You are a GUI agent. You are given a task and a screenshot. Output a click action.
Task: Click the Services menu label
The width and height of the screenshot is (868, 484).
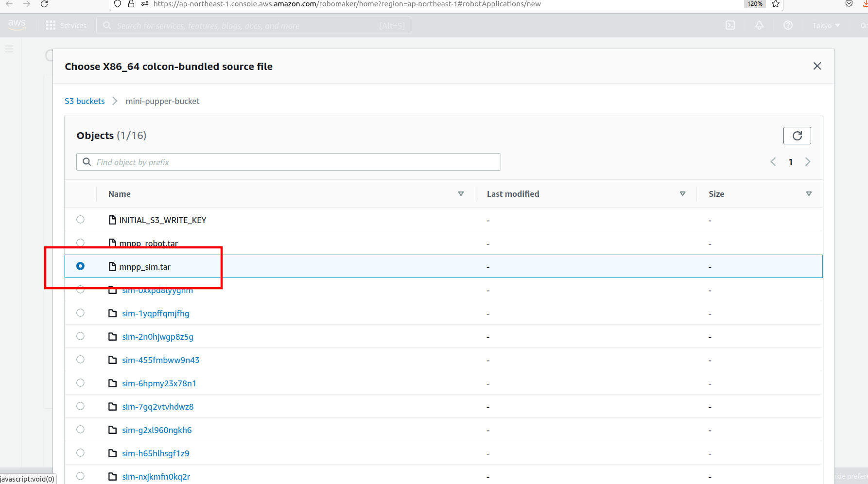click(73, 26)
